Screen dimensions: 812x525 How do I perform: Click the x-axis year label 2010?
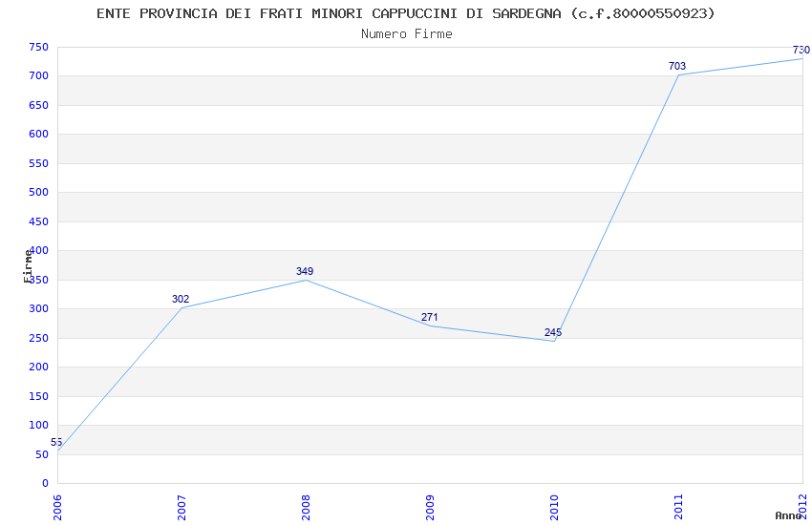[554, 508]
